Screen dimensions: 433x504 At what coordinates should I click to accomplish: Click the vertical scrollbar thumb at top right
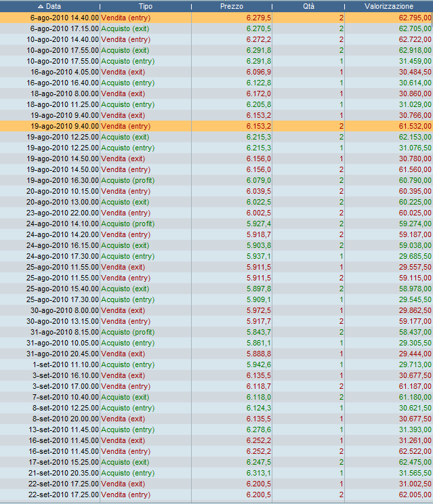432,20
